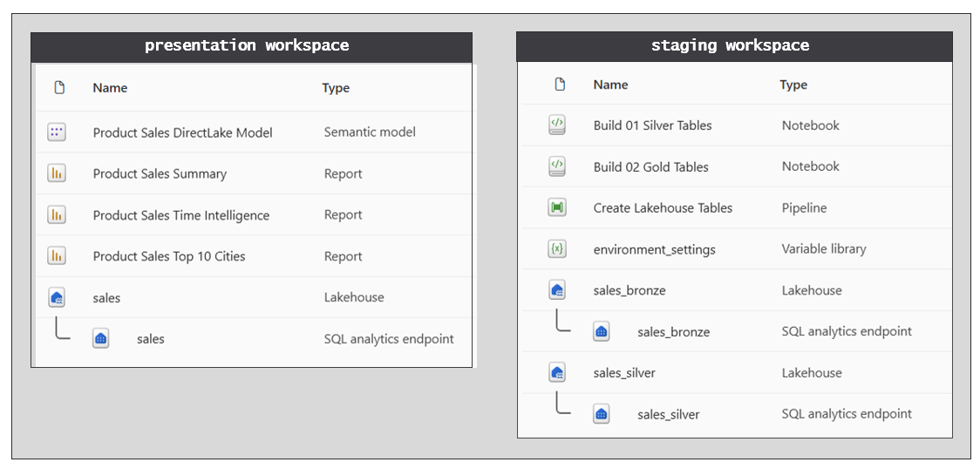Click the pipeline icon for Create Lakehouse Tables
The height and width of the screenshot is (469, 980).
tap(557, 207)
